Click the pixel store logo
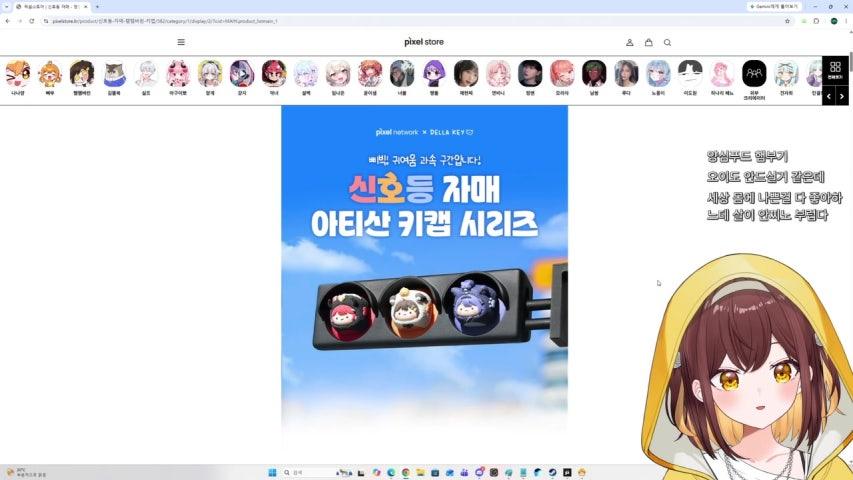 424,42
